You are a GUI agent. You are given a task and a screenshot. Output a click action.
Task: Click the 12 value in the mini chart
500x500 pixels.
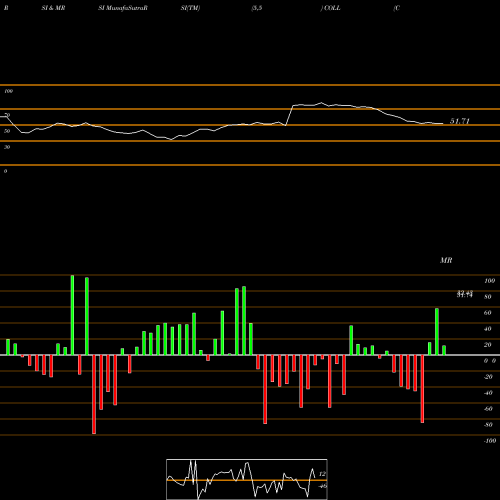[322, 474]
